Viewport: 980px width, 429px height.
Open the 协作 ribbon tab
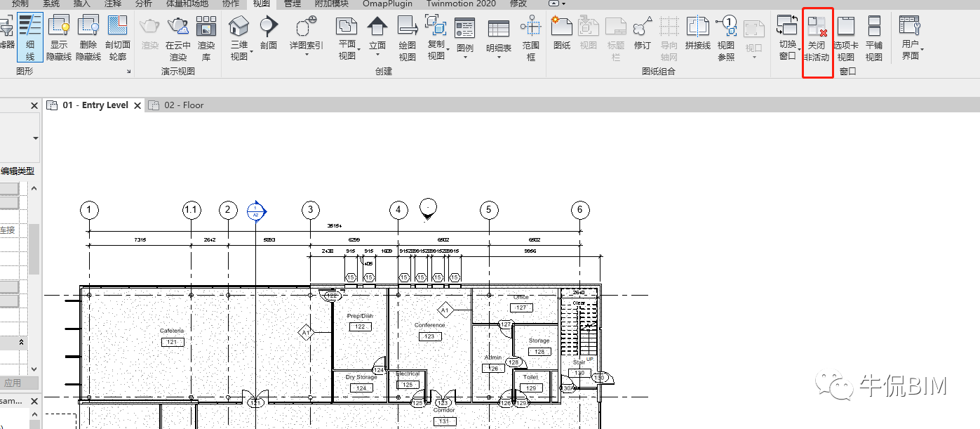(x=231, y=4)
